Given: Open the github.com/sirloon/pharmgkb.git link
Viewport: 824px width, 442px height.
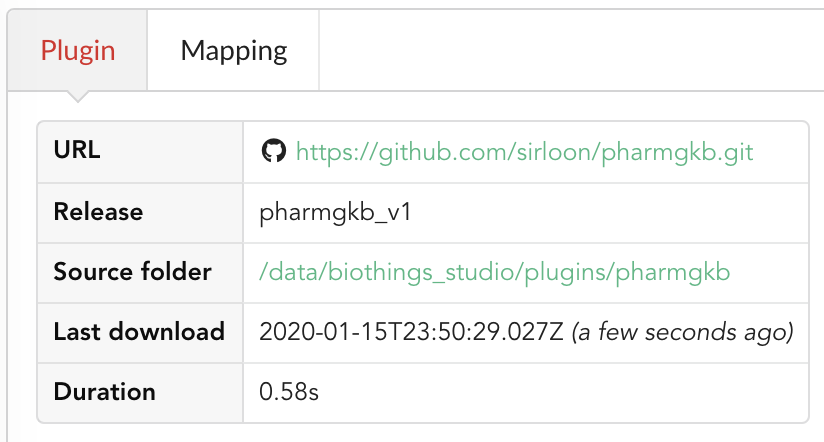Looking at the screenshot, I should (x=524, y=152).
